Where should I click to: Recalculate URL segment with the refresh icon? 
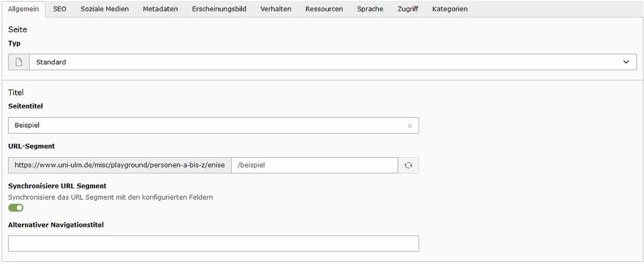pyautogui.click(x=408, y=165)
